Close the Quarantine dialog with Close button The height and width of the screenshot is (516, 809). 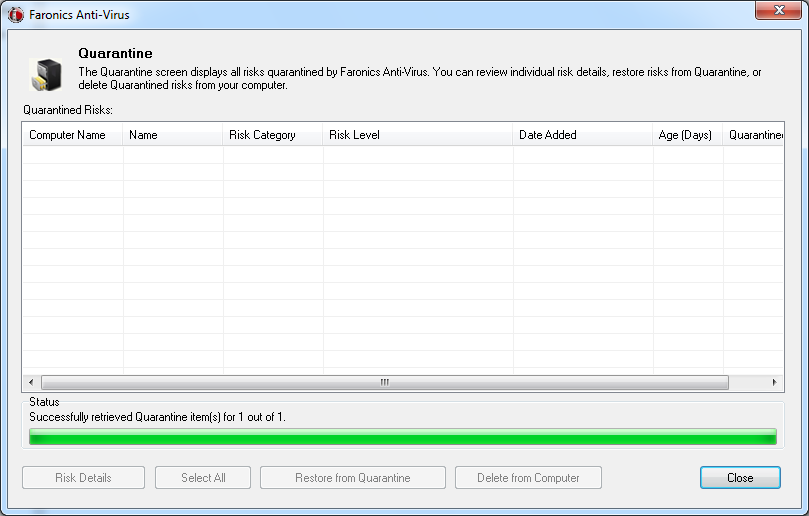coord(740,478)
